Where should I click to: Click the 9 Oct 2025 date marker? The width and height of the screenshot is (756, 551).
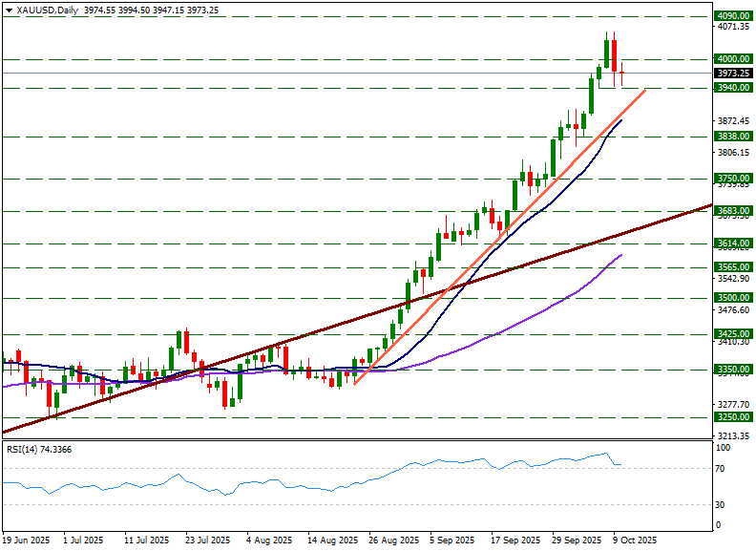tap(634, 540)
